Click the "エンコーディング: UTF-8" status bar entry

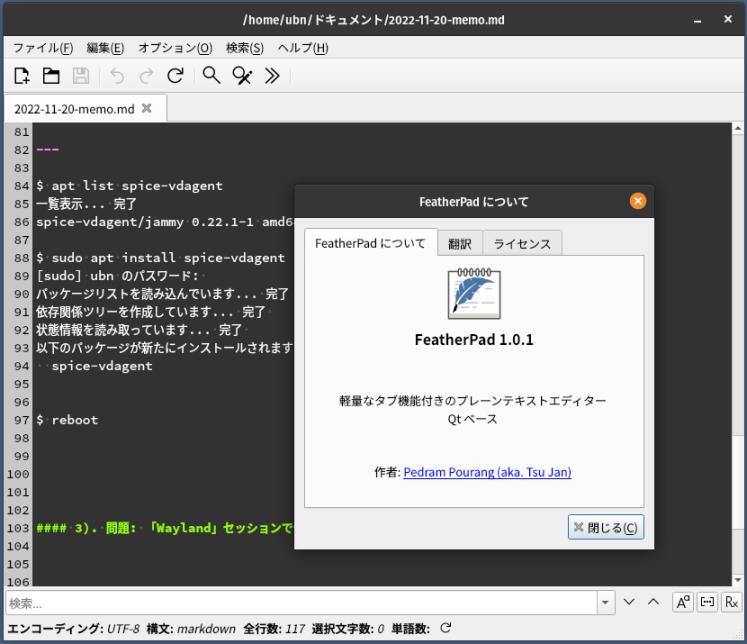[x=74, y=629]
